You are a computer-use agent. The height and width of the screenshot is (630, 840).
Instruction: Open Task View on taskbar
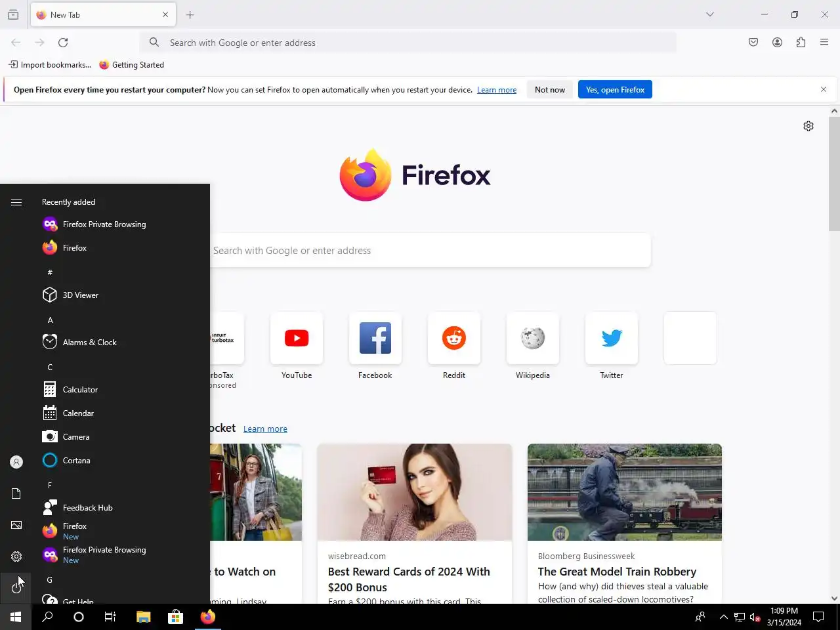tap(110, 617)
